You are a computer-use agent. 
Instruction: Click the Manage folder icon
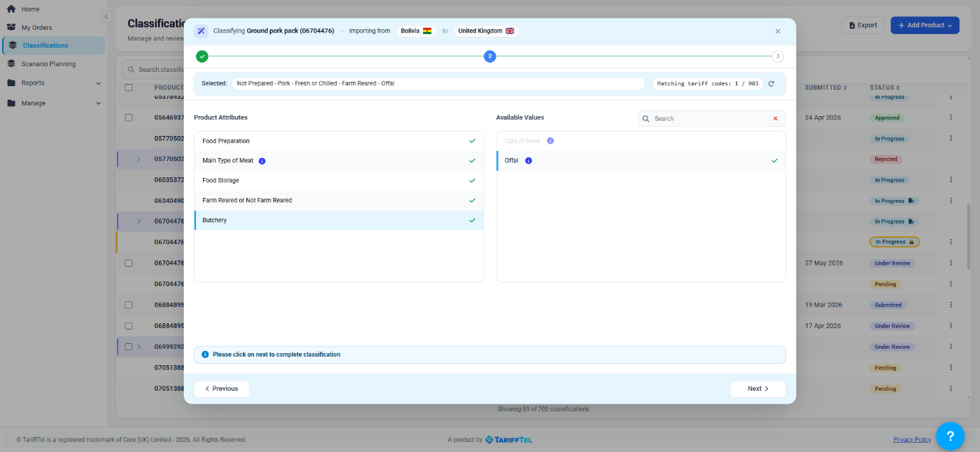tap(11, 103)
